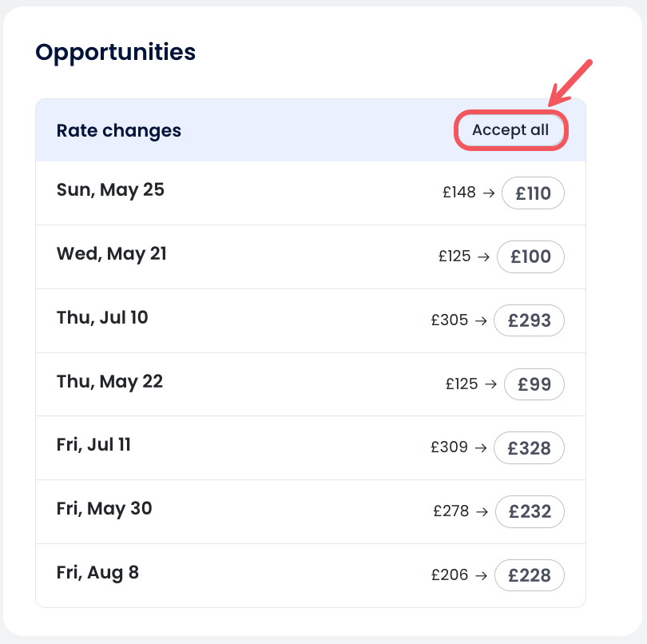Click the Opportunities heading

click(116, 53)
